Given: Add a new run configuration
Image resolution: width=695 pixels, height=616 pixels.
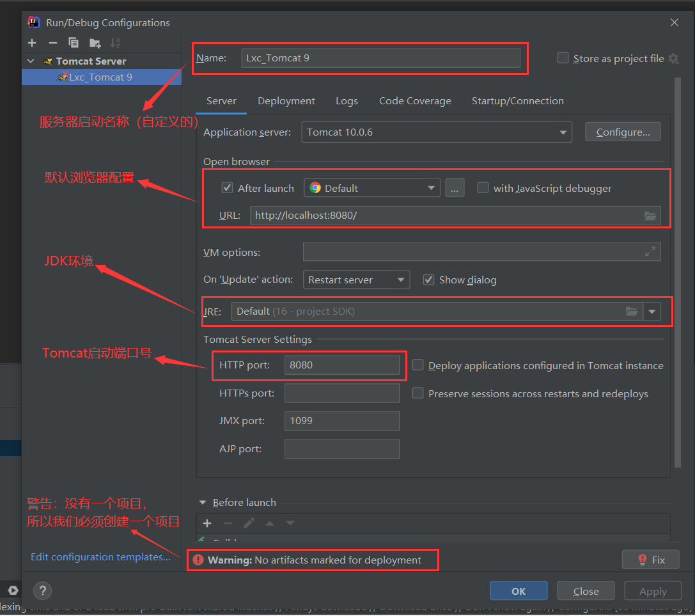Looking at the screenshot, I should click(31, 43).
